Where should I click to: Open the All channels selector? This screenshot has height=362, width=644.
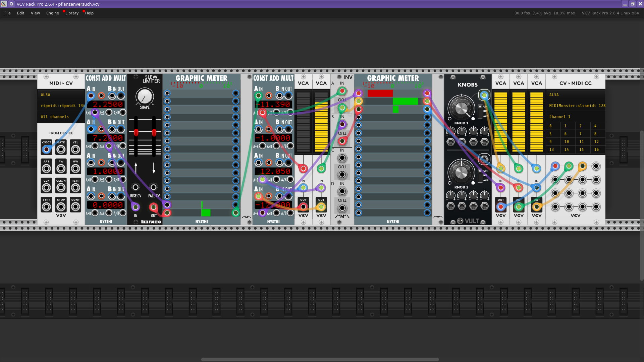[61, 117]
